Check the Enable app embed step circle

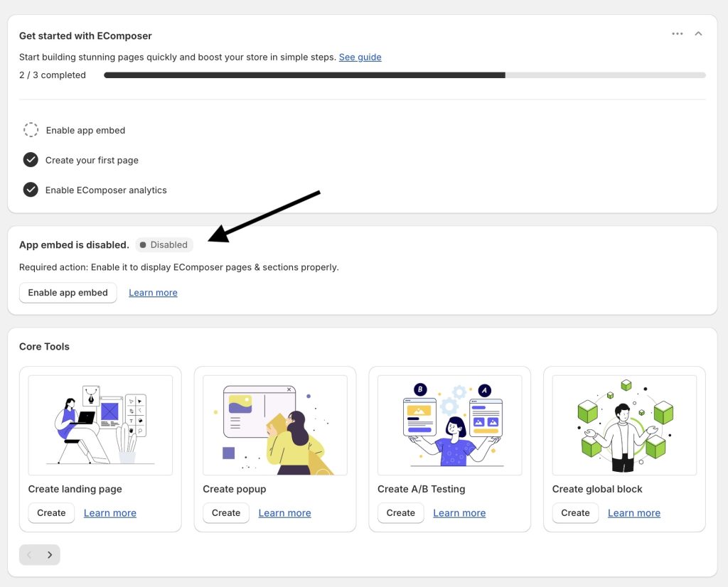(x=31, y=130)
